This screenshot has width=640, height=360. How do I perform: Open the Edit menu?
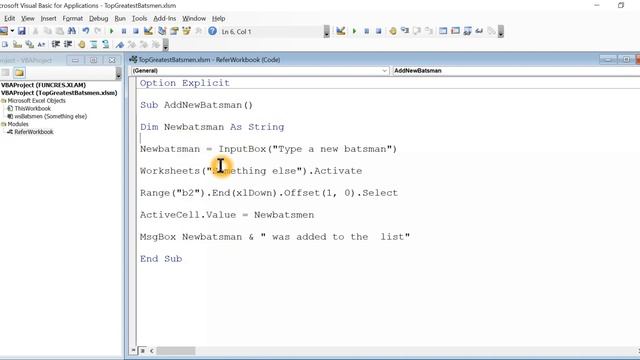point(9,18)
